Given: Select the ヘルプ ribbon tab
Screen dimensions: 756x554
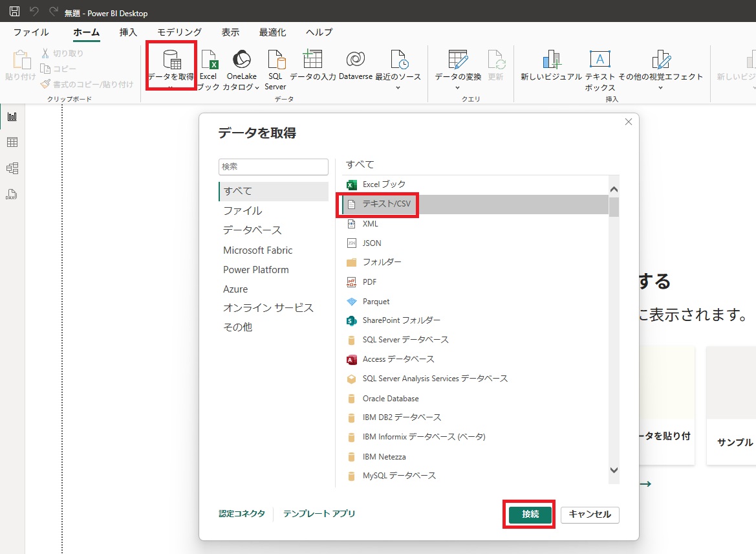Looking at the screenshot, I should click(x=319, y=32).
